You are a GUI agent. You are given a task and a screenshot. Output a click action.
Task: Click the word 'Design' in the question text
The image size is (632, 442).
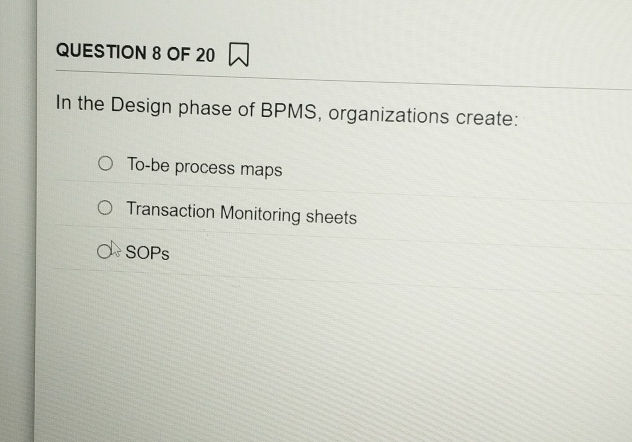(x=141, y=106)
